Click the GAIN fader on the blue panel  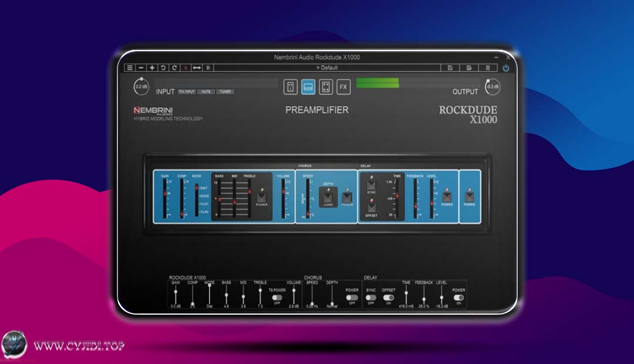click(x=165, y=198)
